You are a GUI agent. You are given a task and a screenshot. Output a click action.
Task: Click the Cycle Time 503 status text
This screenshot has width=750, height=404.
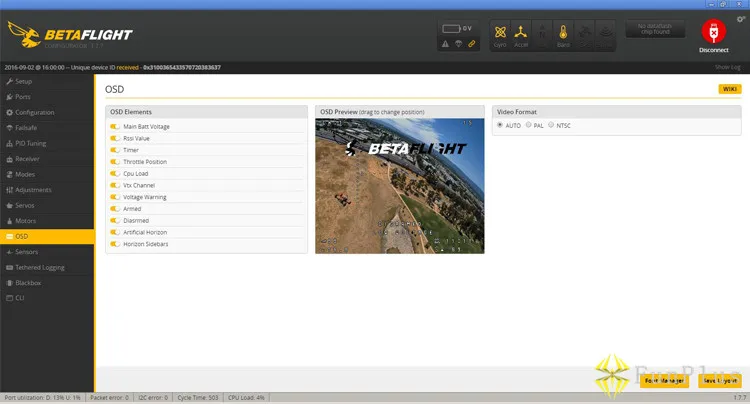click(198, 398)
